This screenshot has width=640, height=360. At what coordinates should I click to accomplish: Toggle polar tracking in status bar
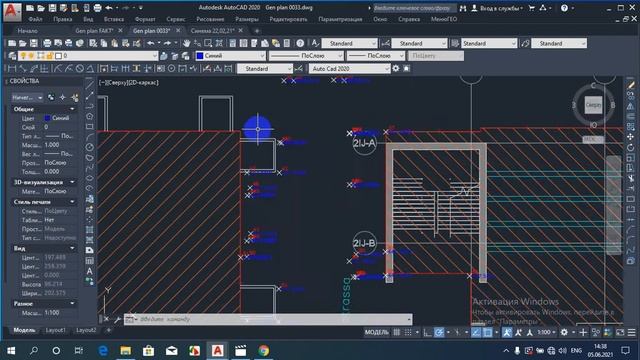[439, 332]
